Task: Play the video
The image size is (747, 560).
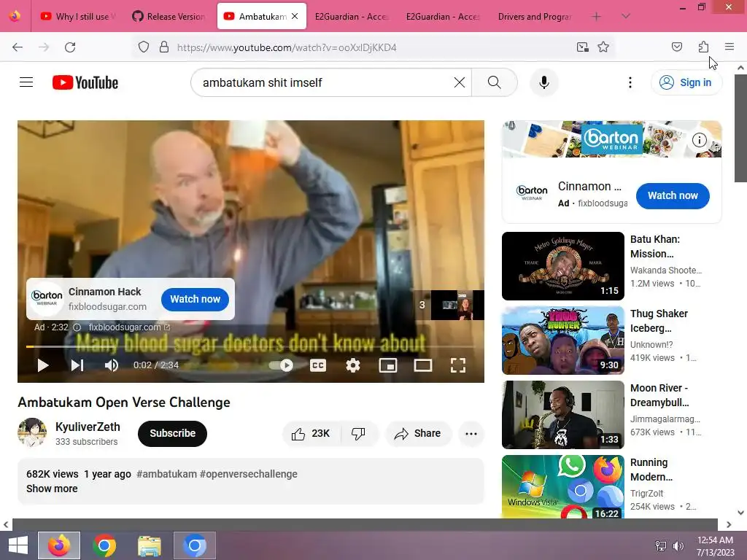Action: tap(43, 365)
